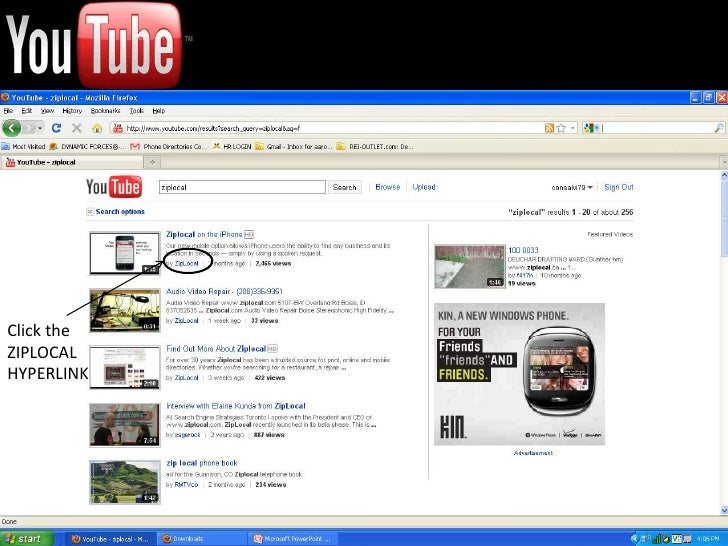This screenshot has height=546, width=728.
Task: Open Audio Video Repair video title
Action: pos(224,292)
